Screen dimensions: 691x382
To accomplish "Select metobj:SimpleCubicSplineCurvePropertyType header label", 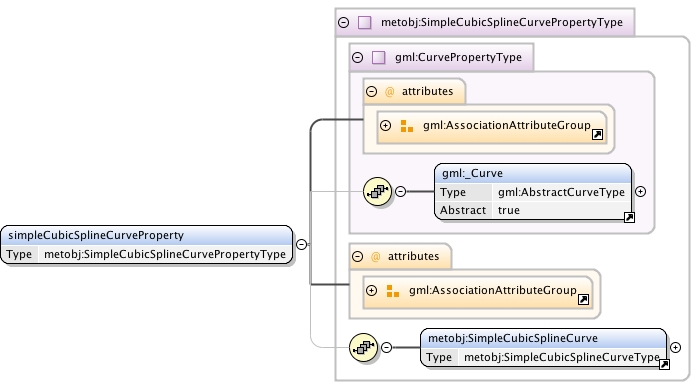I will pos(502,22).
